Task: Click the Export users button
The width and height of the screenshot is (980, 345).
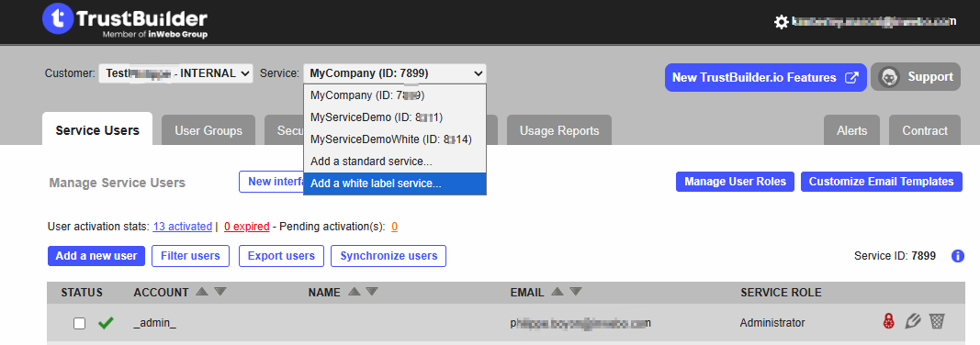Action: tap(281, 256)
